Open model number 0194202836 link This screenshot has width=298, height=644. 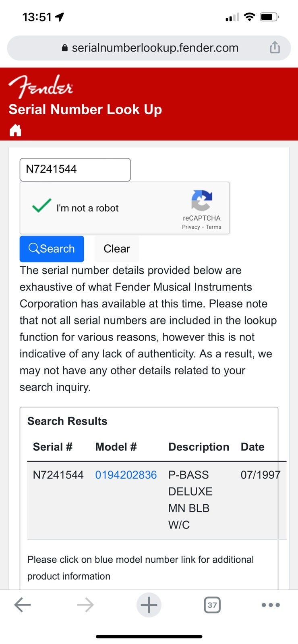click(126, 475)
